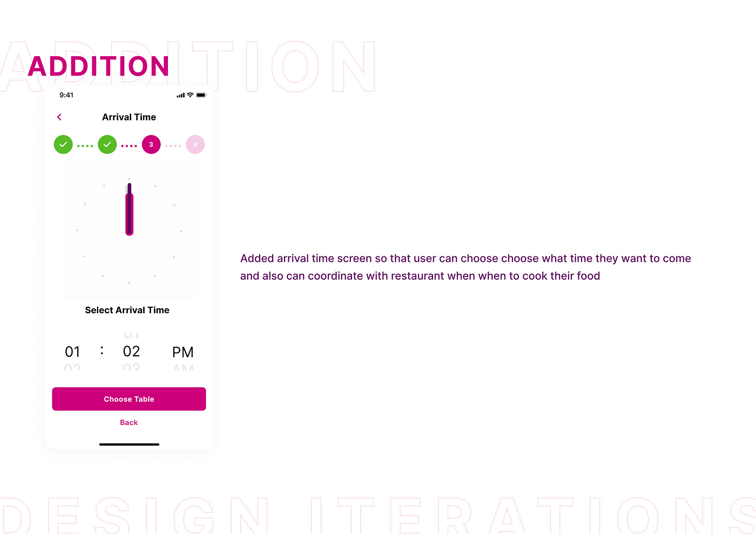The width and height of the screenshot is (756, 534).
Task: Select step 3 circle in progress bar
Action: click(x=151, y=145)
